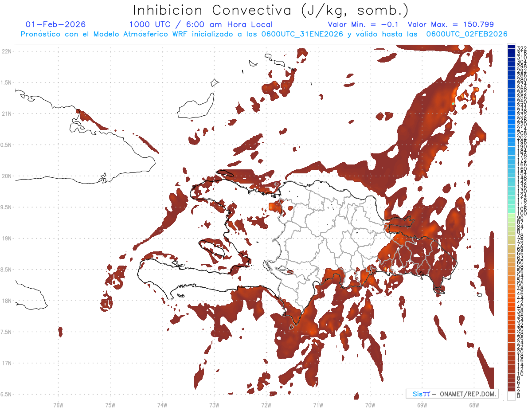The height and width of the screenshot is (411, 532).
Task: Click the "75W" longitude label
Action: click(x=110, y=404)
